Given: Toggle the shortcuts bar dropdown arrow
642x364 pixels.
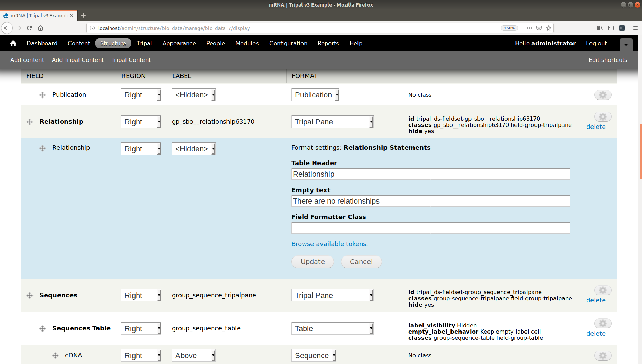Looking at the screenshot, I should 626,44.
